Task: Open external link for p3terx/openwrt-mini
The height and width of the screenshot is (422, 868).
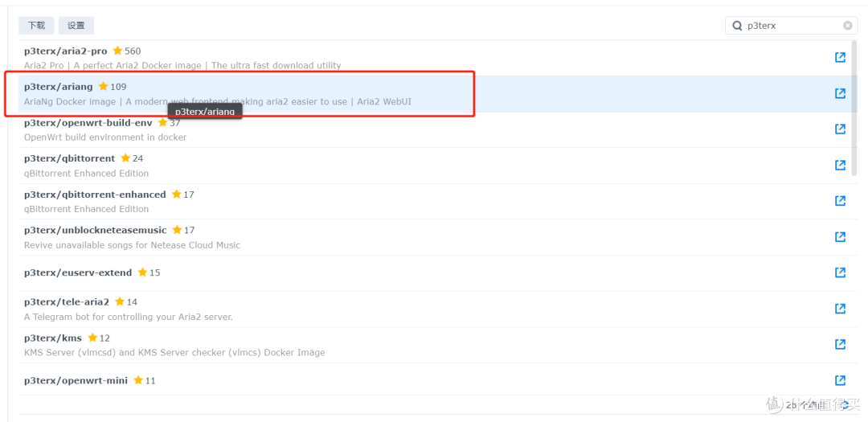Action: tap(840, 380)
